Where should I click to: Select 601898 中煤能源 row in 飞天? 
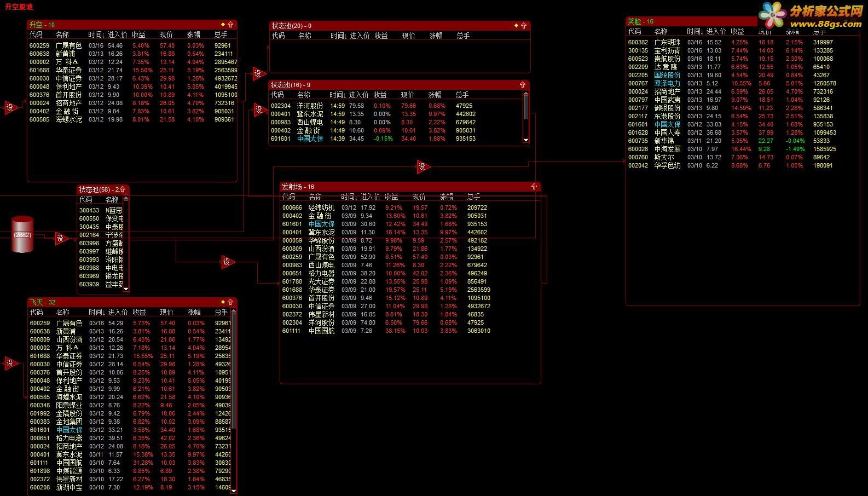[130, 471]
